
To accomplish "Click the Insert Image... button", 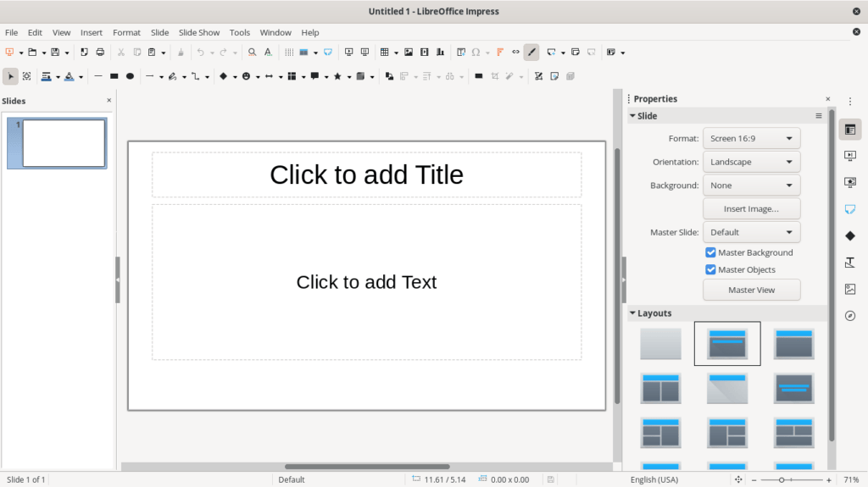I will point(751,208).
